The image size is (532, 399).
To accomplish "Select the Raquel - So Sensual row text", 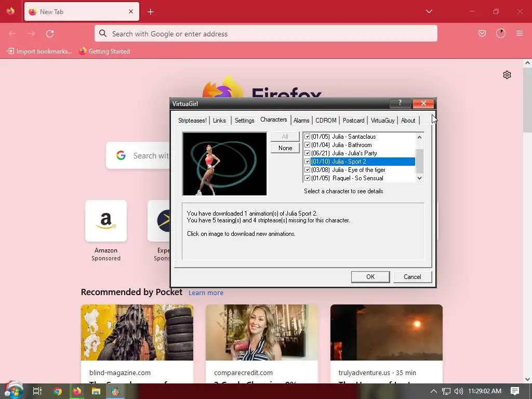I will click(x=347, y=178).
